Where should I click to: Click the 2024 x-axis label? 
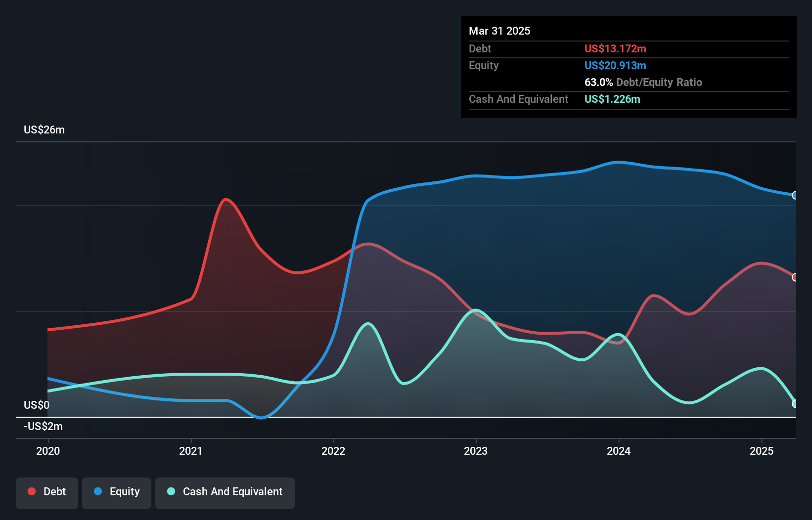619,451
